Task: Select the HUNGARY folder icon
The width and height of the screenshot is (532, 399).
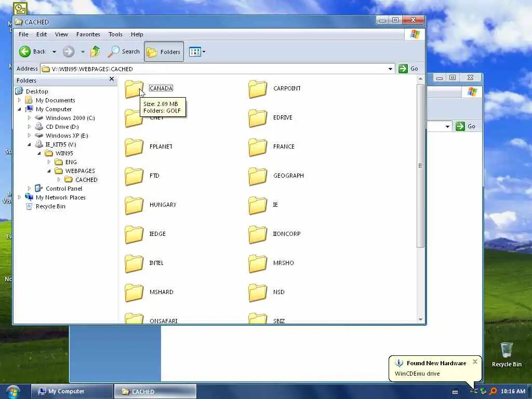Action: pyautogui.click(x=134, y=205)
